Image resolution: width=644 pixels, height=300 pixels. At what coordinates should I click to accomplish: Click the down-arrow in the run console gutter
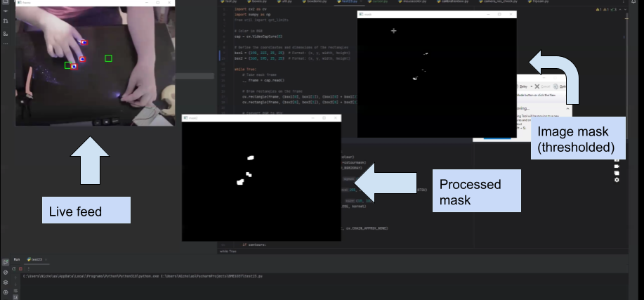click(16, 284)
